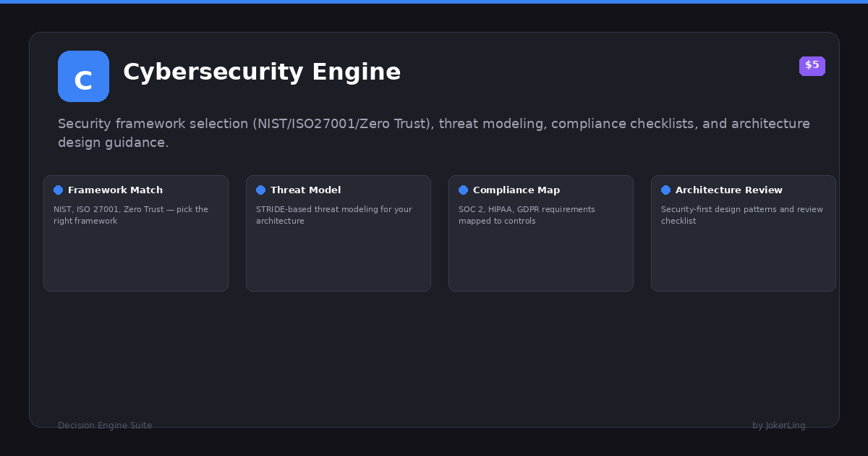The image size is (868, 456).
Task: Click the blue dot beside Threat Model
Action: click(x=261, y=190)
